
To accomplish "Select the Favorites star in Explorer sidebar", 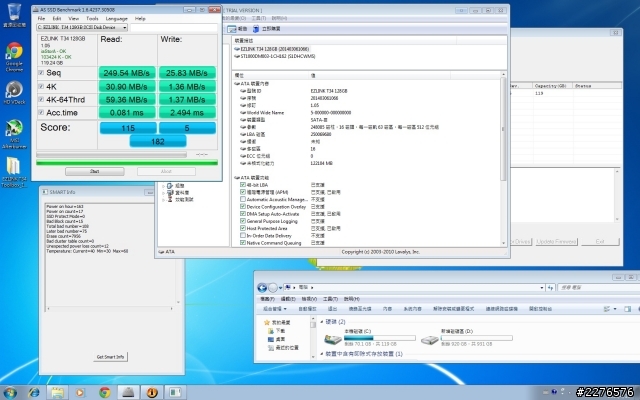I will 267,322.
